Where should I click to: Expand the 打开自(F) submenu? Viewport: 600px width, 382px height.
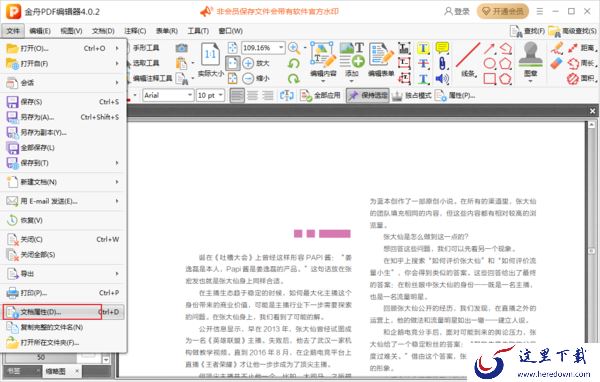click(63, 64)
